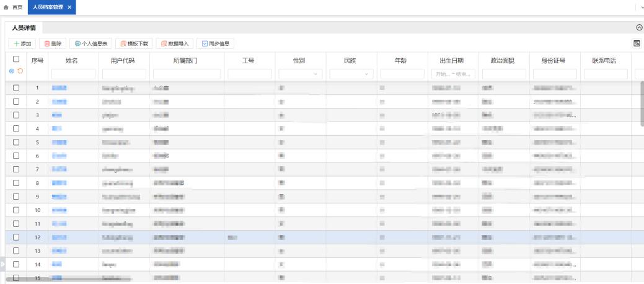This screenshot has height=284, width=644.
Task: Click the orange reset icon under header checkbox
Action: click(20, 71)
